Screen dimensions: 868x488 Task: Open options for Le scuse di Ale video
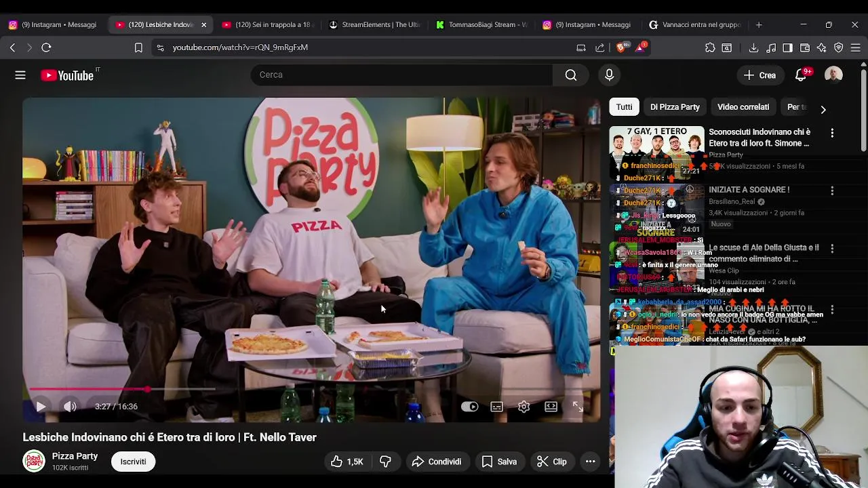pos(832,249)
